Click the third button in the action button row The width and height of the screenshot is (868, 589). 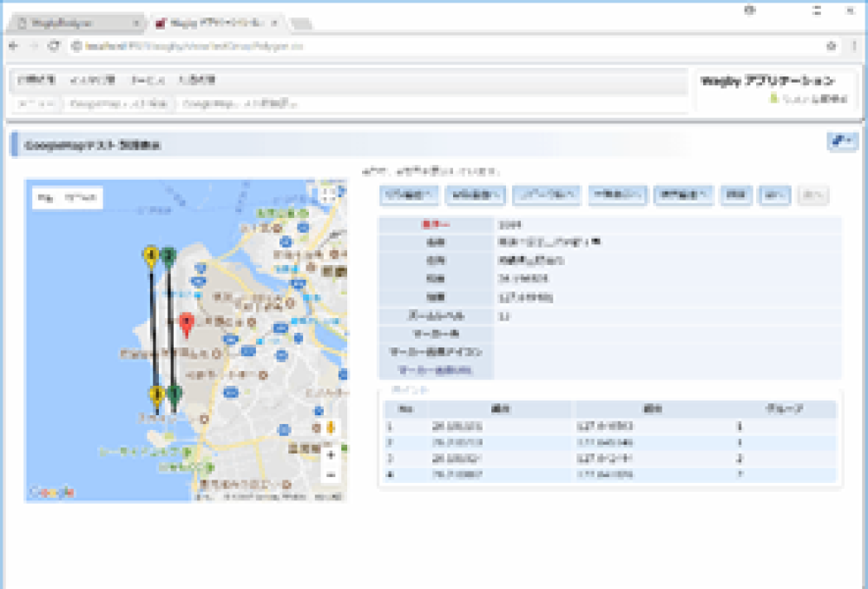pos(546,195)
